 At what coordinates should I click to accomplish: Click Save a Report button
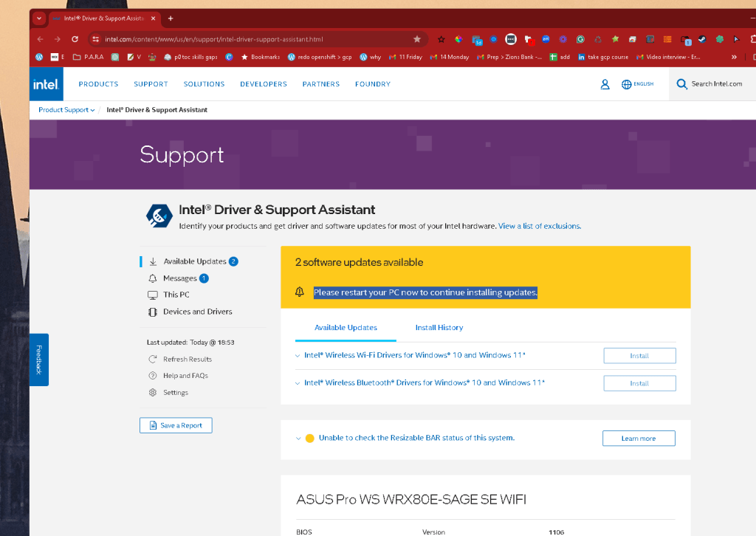(x=176, y=425)
